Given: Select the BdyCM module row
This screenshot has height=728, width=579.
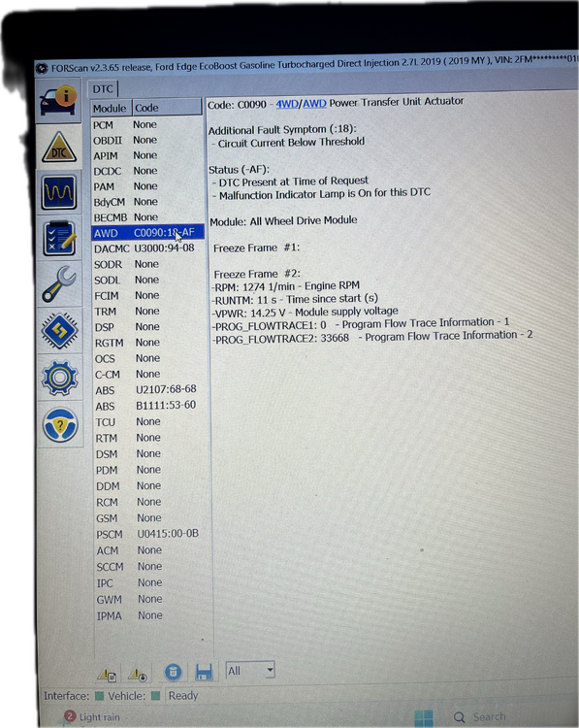Looking at the screenshot, I should 147,202.
